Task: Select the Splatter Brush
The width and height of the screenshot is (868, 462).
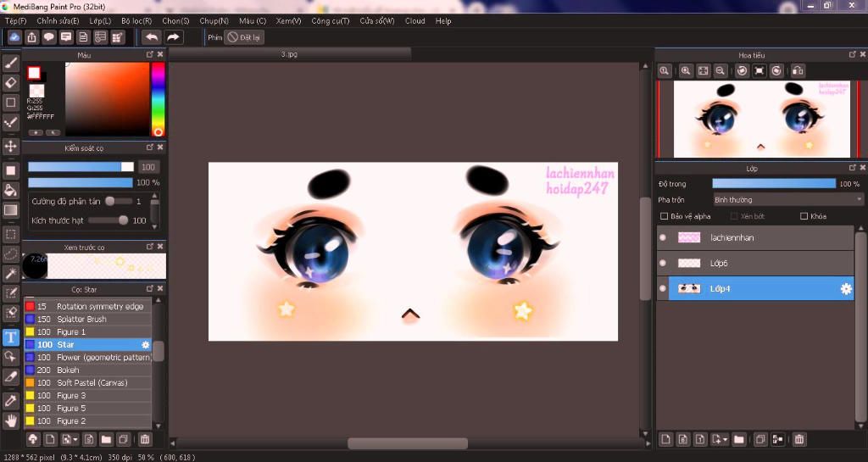Action: (88, 320)
